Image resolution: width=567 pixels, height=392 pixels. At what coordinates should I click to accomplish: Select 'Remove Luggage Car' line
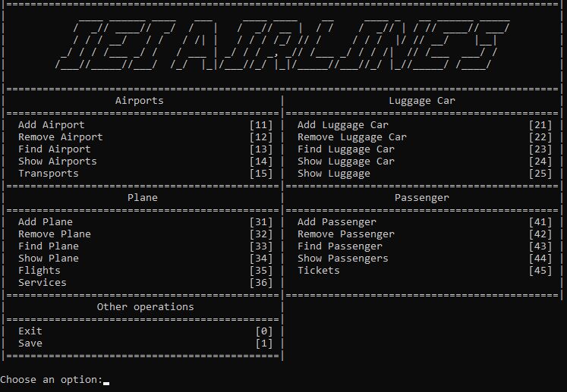(352, 137)
